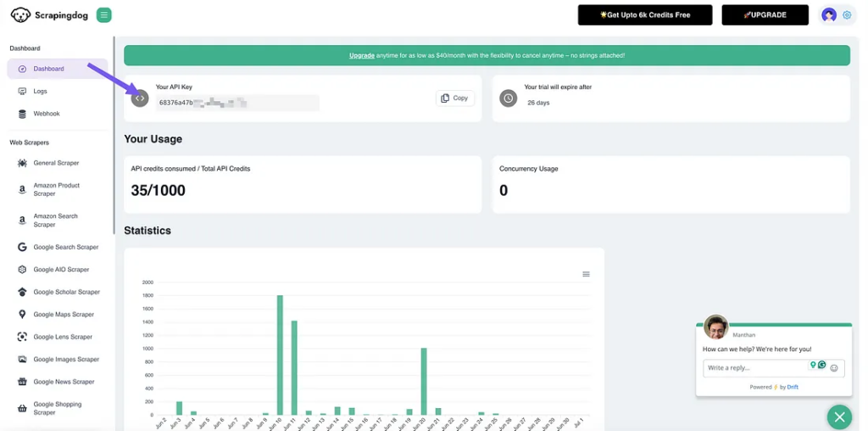Close the Drift chat widget
This screenshot has width=868, height=431.
point(840,417)
